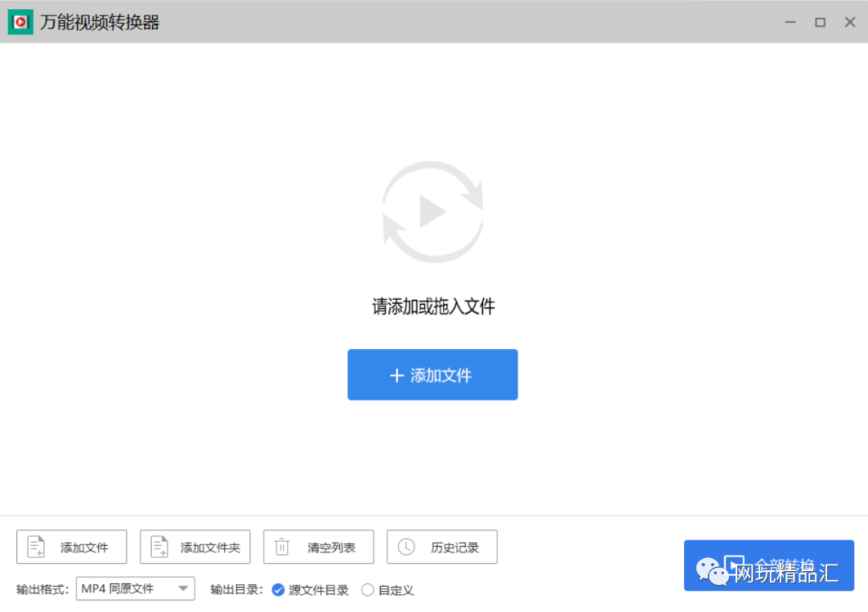Click the 请添加或拖入文件 prompt text

(433, 306)
